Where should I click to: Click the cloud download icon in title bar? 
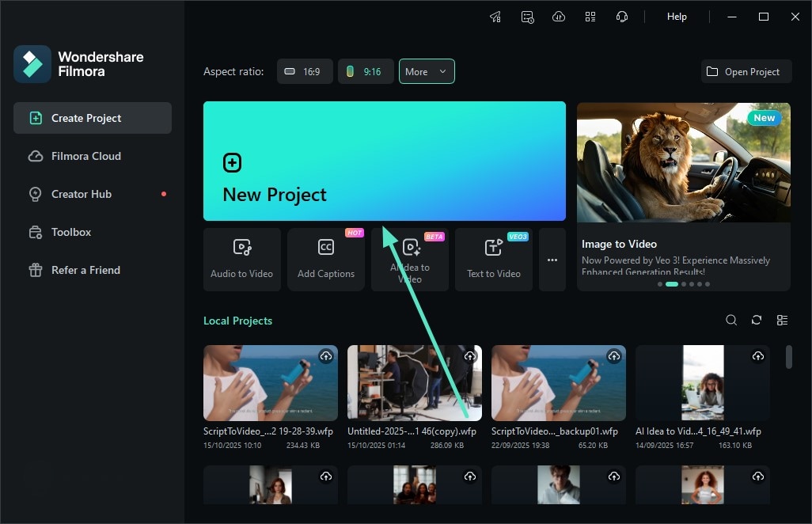click(x=559, y=16)
